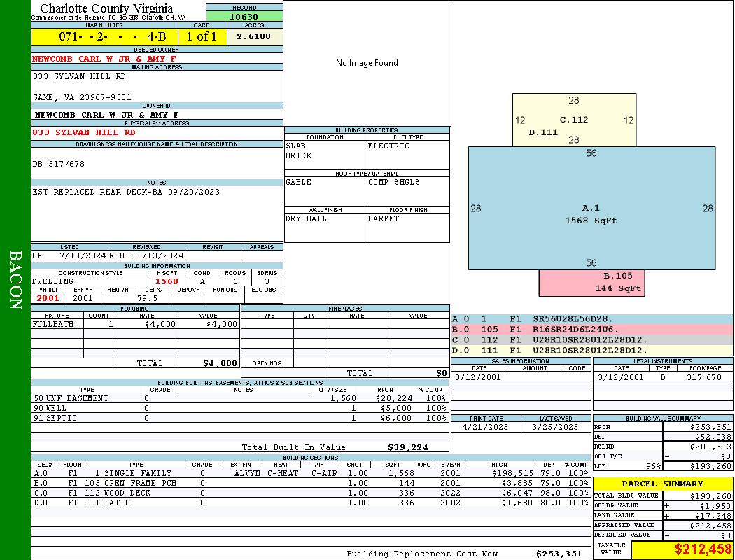Click the notes text about rear deck
Screen dimensions: 735x560
click(x=126, y=192)
